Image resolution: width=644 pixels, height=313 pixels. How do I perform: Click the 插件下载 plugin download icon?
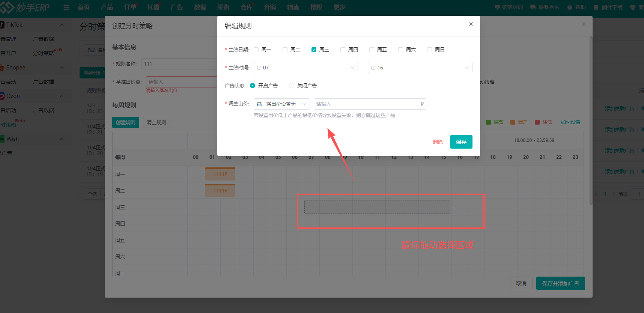[x=596, y=8]
